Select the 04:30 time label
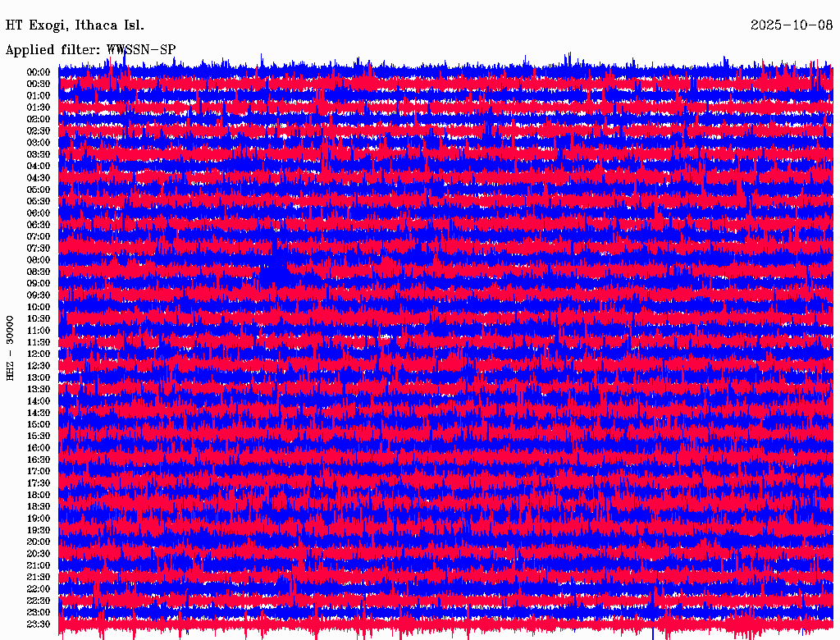 click(39, 178)
